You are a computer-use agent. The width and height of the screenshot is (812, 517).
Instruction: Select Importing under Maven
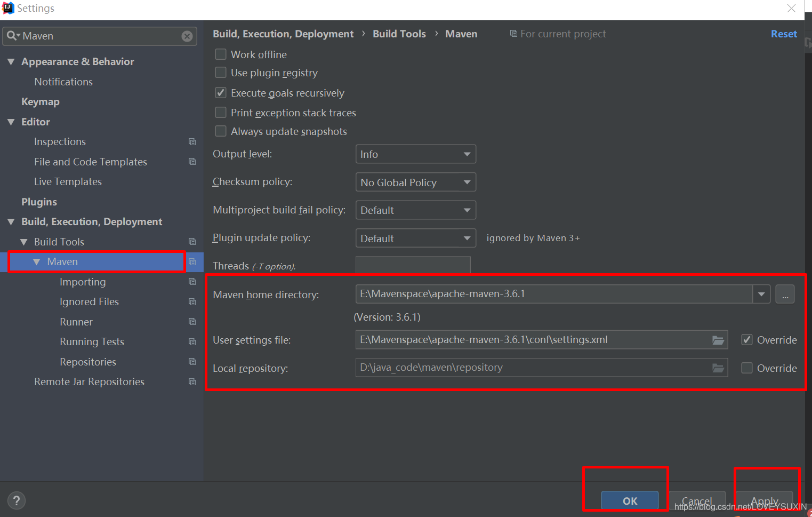pos(83,282)
